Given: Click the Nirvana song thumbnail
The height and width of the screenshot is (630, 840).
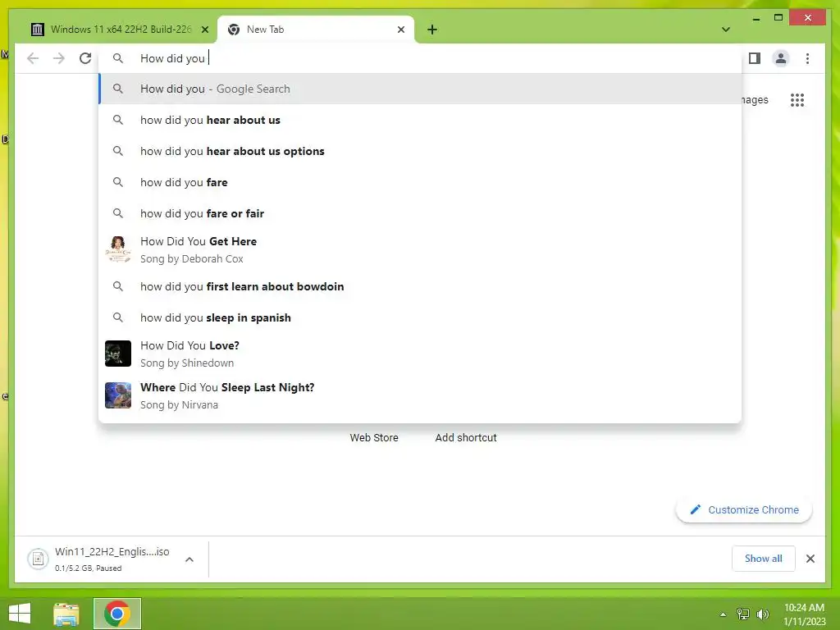Looking at the screenshot, I should pos(118,395).
